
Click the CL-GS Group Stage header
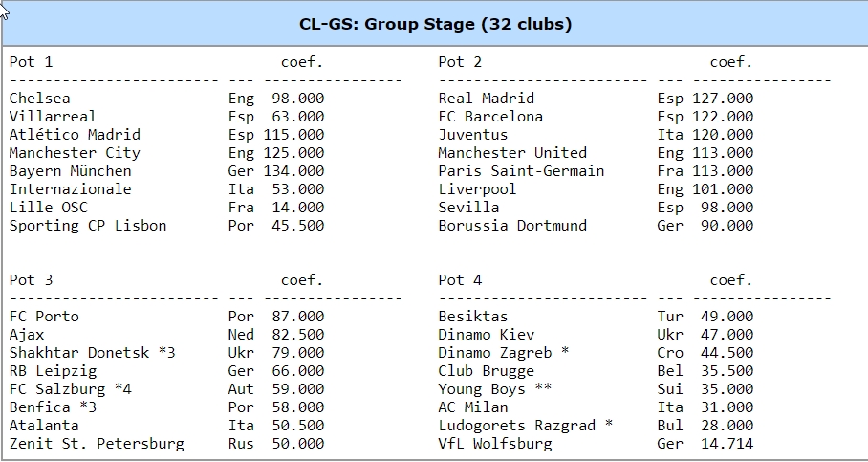tap(435, 24)
